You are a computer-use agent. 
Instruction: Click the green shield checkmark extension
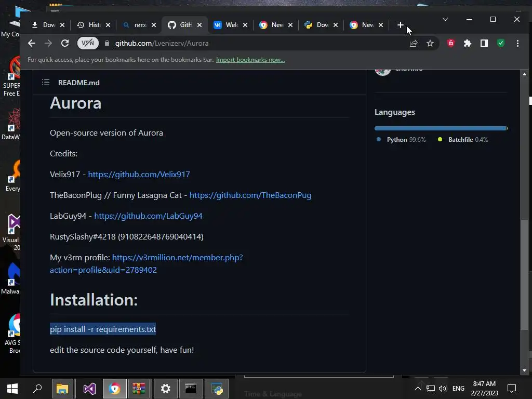[501, 43]
